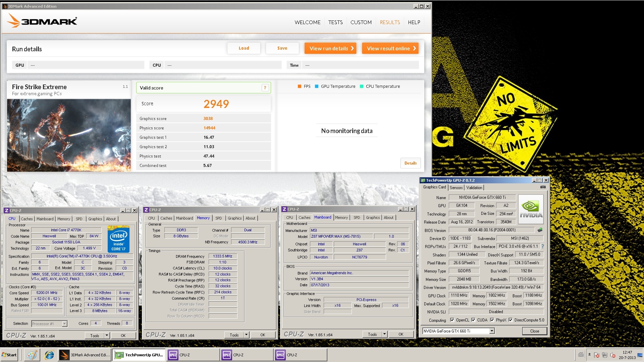Click the GPU-Z screenshot camera icon
644x362 pixels.
(x=543, y=187)
